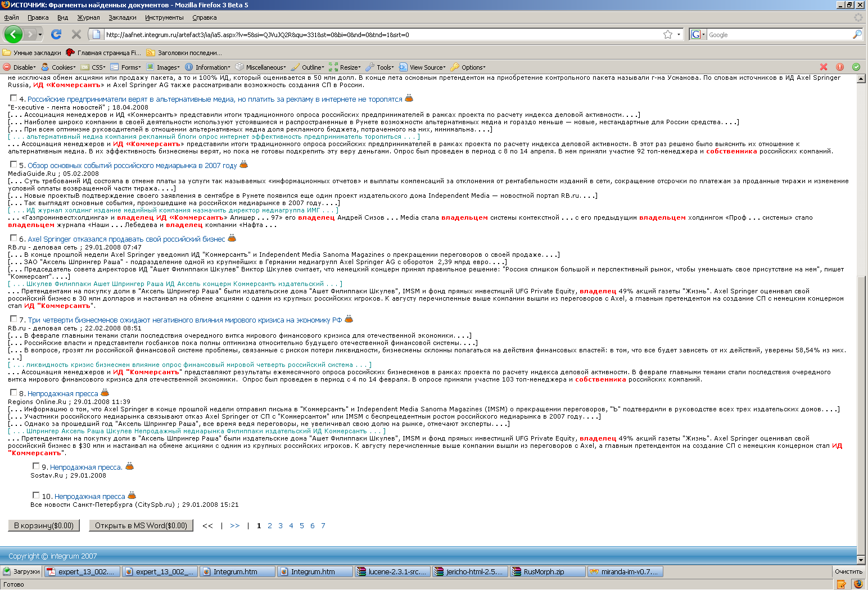Open the Закладки menu
The width and height of the screenshot is (868, 590).
(x=122, y=17)
